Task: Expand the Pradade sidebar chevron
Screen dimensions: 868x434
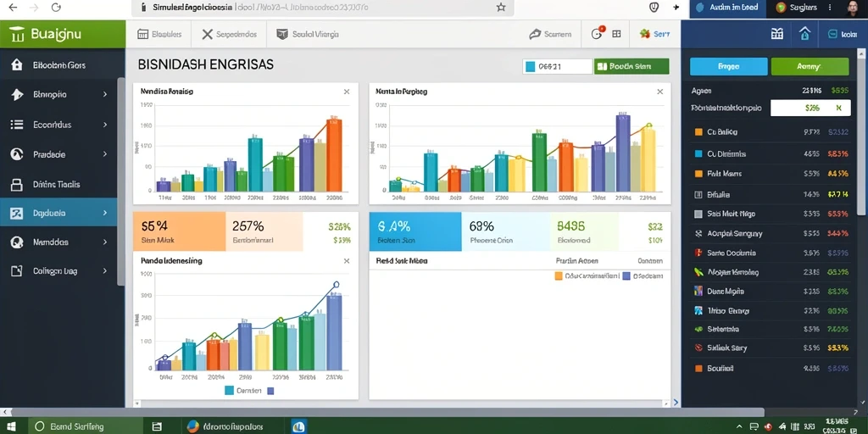Action: point(105,154)
